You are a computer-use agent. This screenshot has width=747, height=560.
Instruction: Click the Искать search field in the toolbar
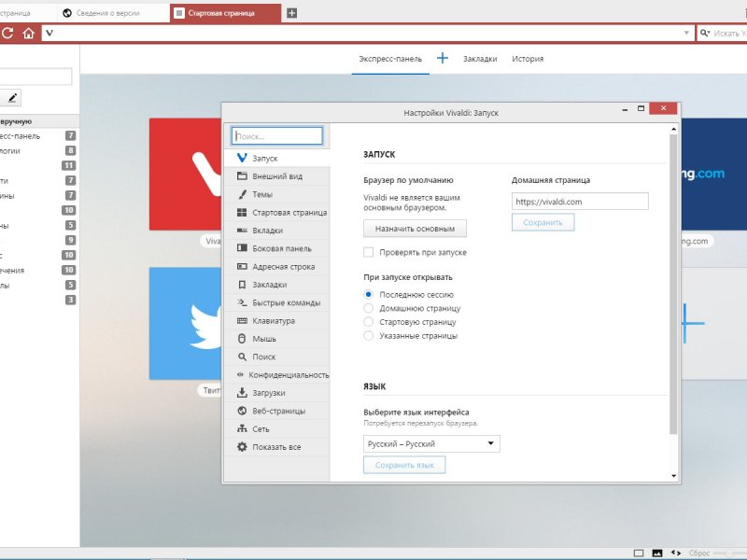(x=729, y=33)
